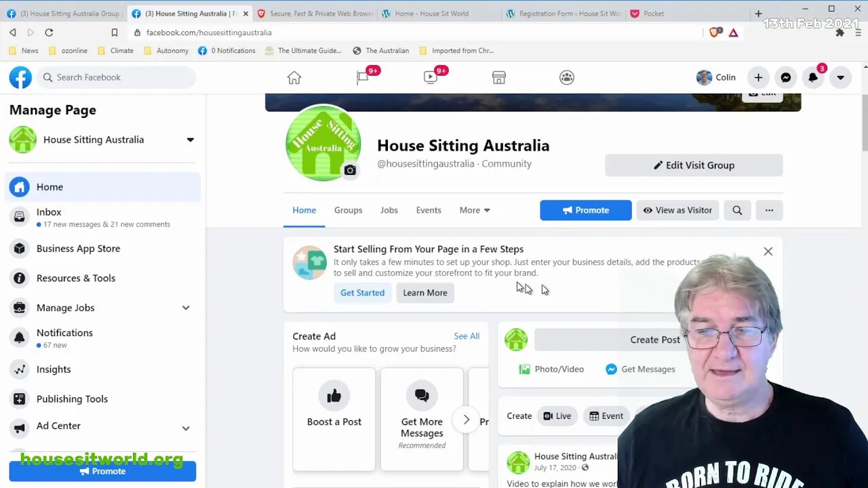Change the page profile picture via the camera icon
The image size is (868, 488).
pyautogui.click(x=350, y=171)
